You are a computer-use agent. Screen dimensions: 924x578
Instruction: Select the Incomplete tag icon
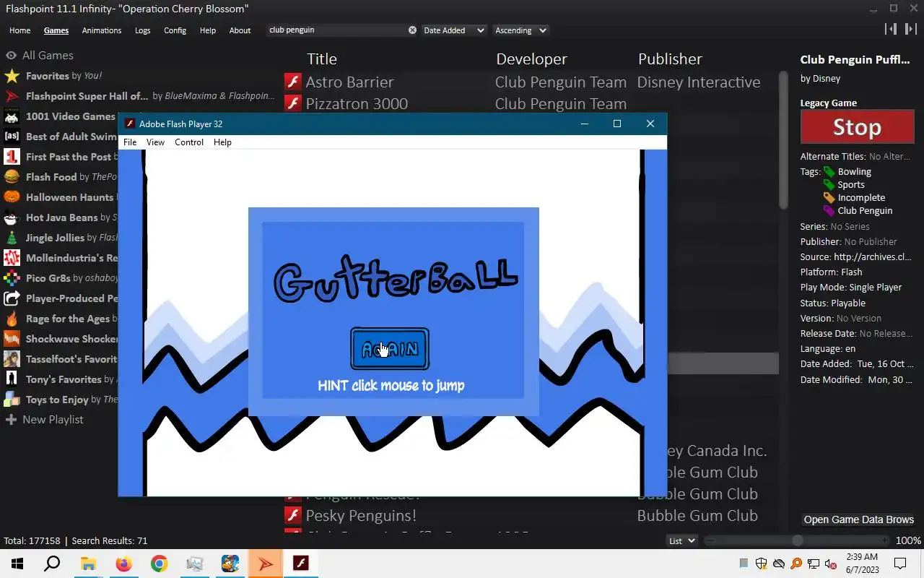829,198
